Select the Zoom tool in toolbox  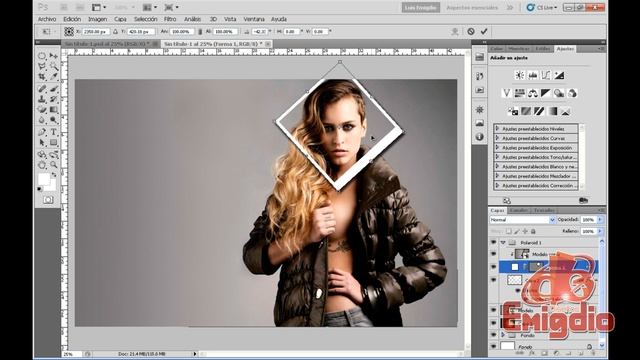coord(53,165)
